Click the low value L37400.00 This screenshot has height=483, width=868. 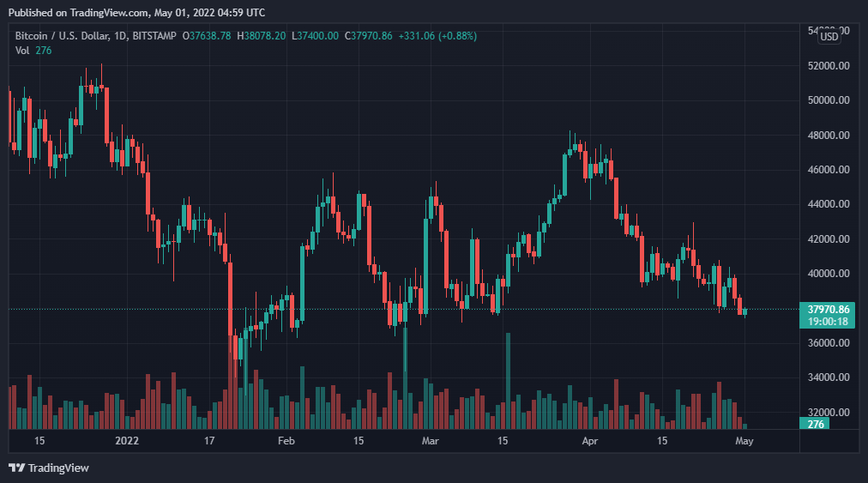point(315,36)
